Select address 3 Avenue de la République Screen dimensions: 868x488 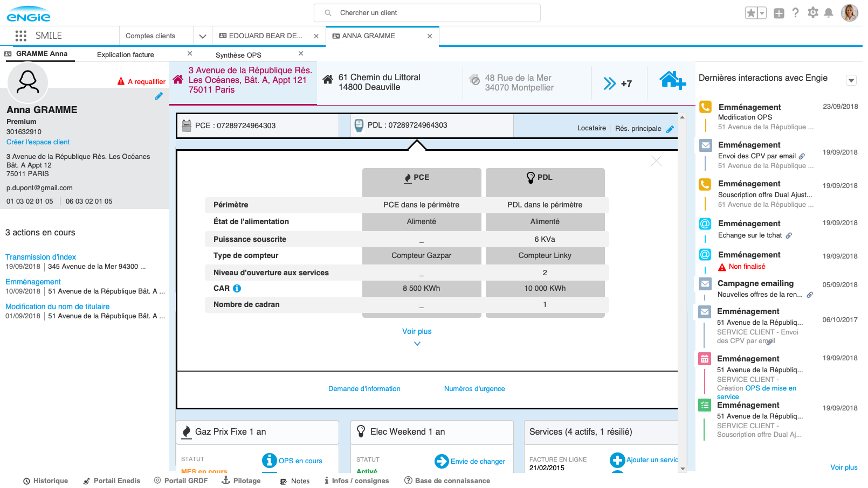[x=243, y=82]
